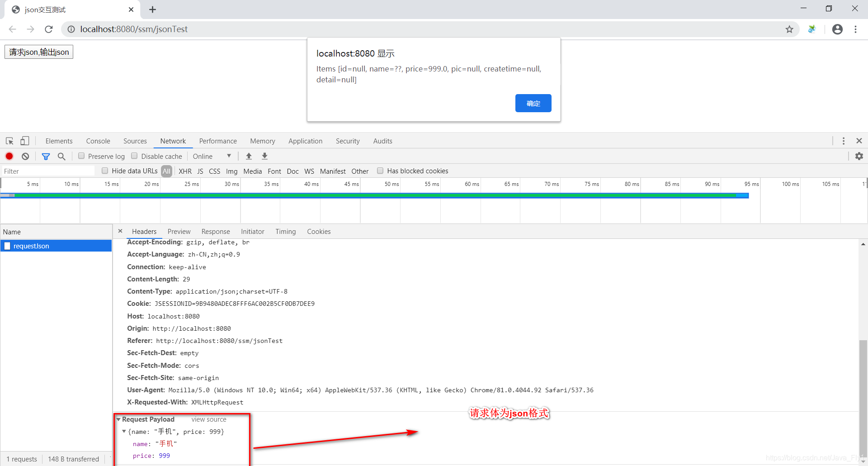The height and width of the screenshot is (466, 868).
Task: Open the Chrome three-dot menu
Action: click(x=856, y=29)
